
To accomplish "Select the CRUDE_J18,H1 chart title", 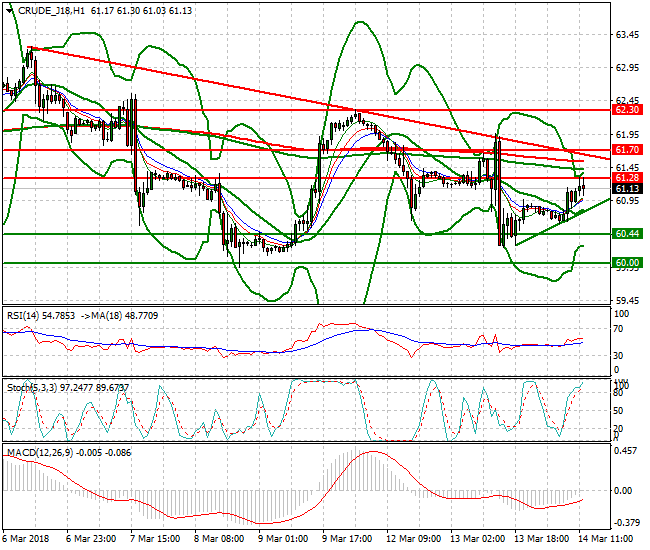I will (x=51, y=11).
